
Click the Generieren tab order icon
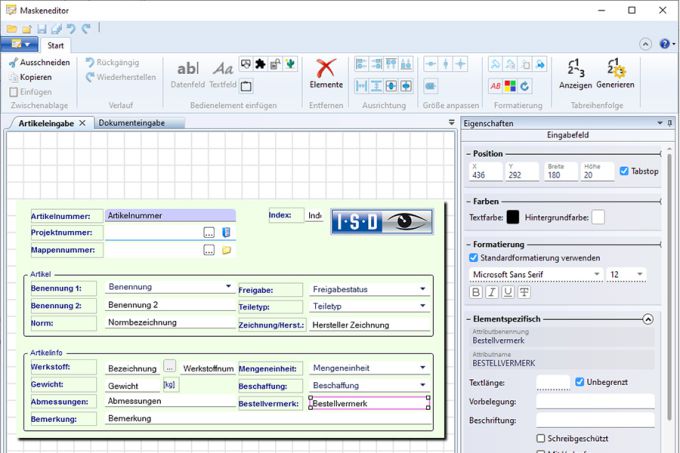click(x=616, y=70)
